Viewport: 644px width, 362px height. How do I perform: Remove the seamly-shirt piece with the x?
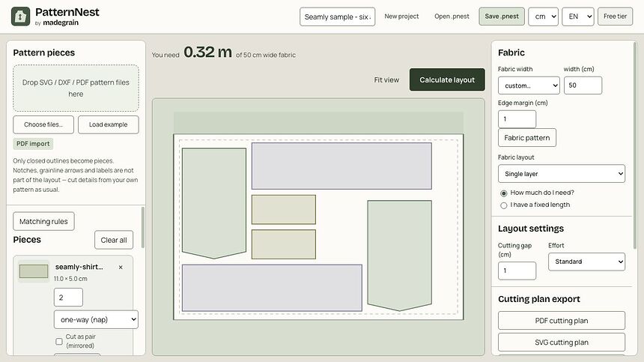point(121,267)
